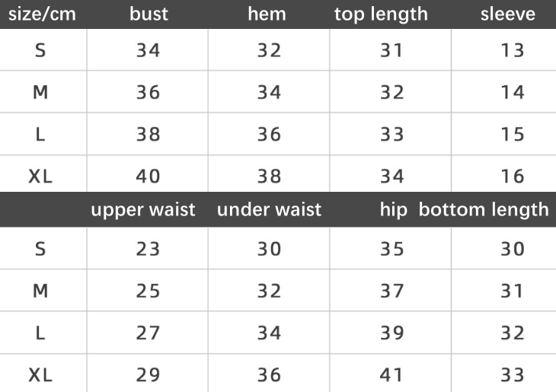Click the under waist value for size S

click(x=269, y=249)
